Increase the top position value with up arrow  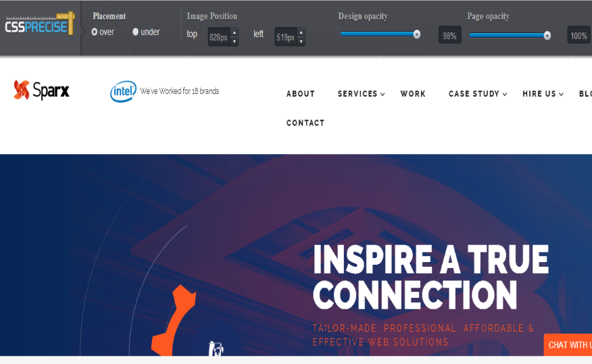click(235, 32)
